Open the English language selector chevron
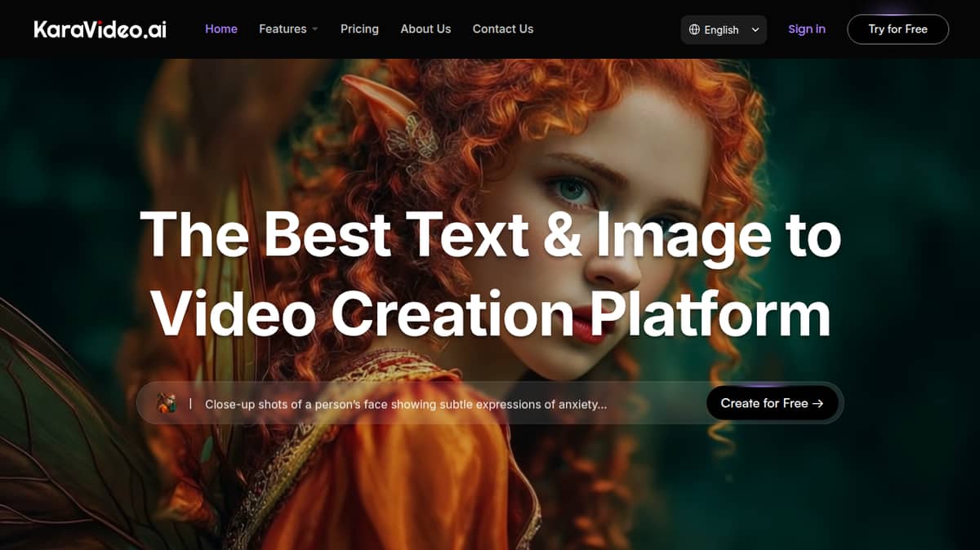Viewport: 980px width, 550px height. (x=755, y=29)
